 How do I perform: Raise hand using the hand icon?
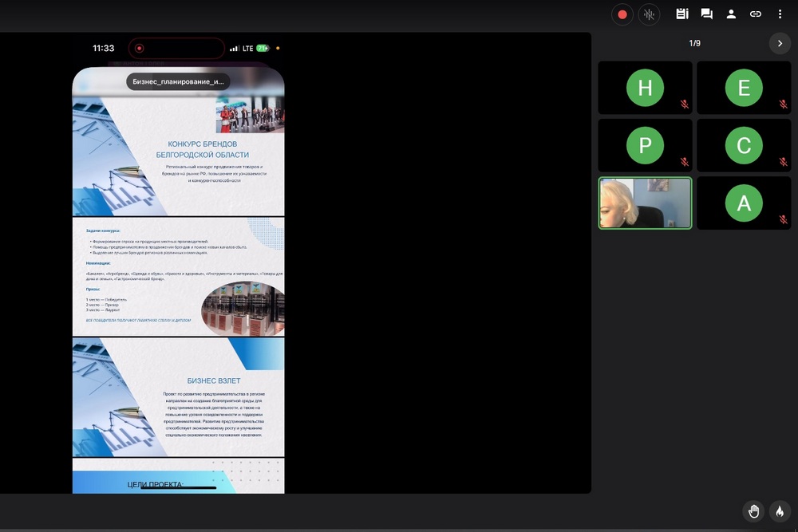pos(753,511)
